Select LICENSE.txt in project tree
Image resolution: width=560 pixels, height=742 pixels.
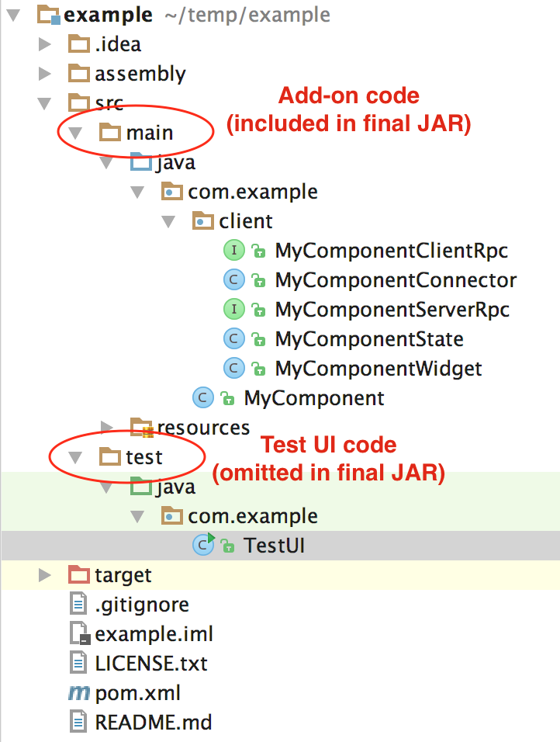[151, 664]
